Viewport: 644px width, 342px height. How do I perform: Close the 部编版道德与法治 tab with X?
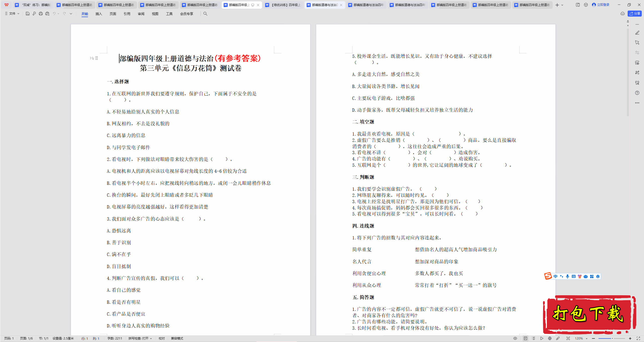click(341, 5)
